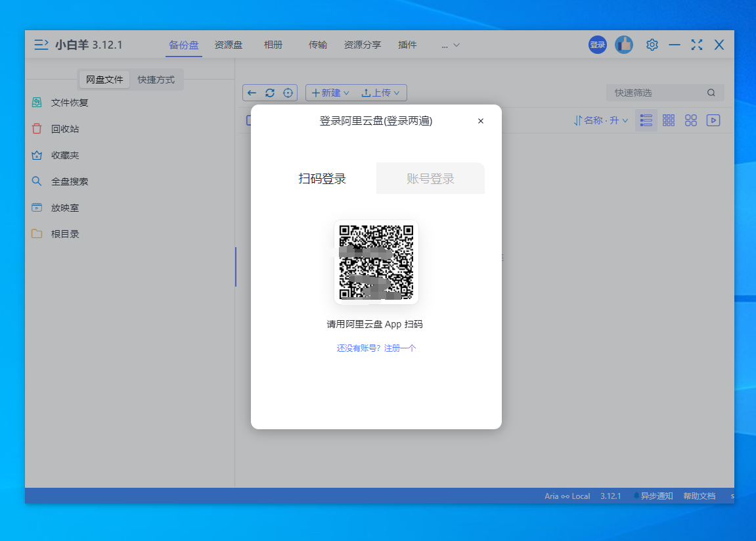Close the 登录阿里云盘 dialog
756x541 pixels.
coord(481,121)
